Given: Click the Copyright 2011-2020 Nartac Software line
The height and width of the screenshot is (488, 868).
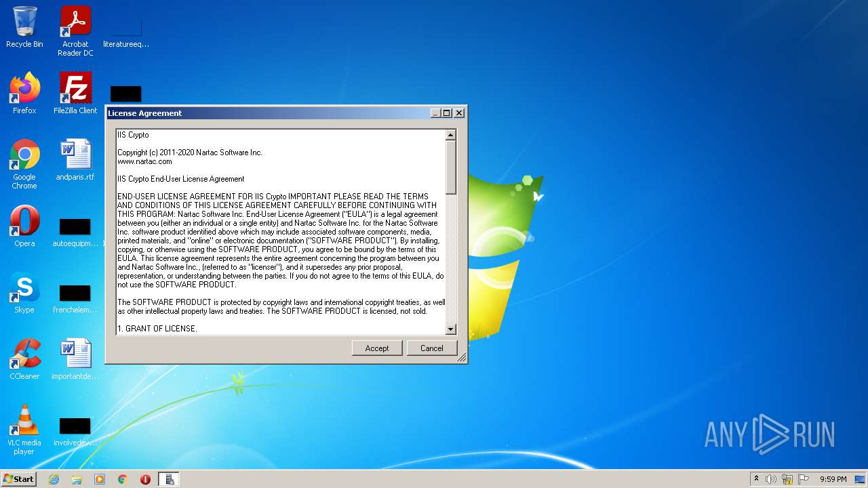Looking at the screenshot, I should click(190, 152).
